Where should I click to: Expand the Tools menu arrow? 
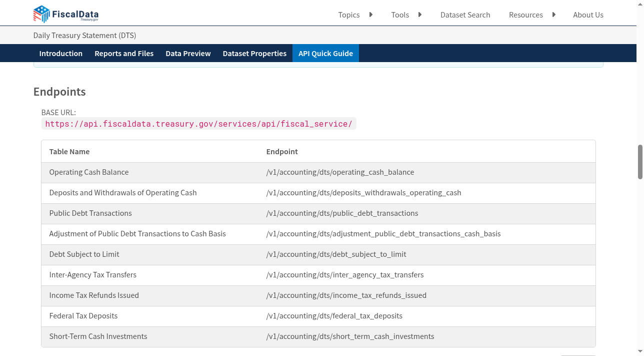click(420, 15)
